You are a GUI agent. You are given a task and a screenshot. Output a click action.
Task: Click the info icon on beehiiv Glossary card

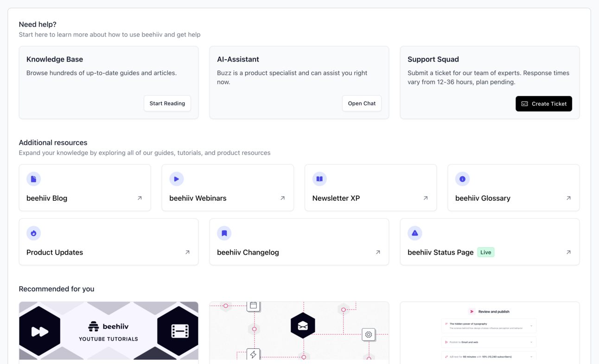[462, 179]
